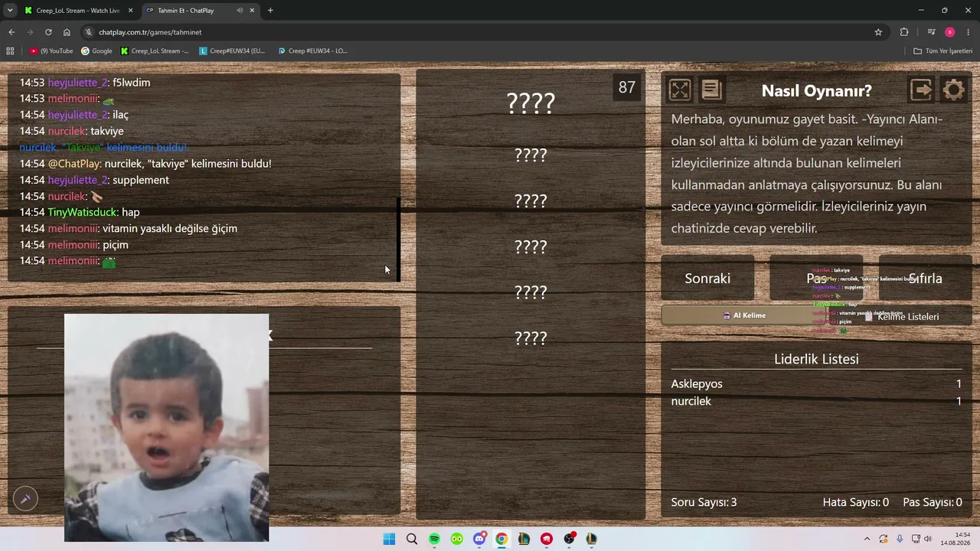Image resolution: width=980 pixels, height=551 pixels.
Task: Open the browser home page
Action: (67, 32)
